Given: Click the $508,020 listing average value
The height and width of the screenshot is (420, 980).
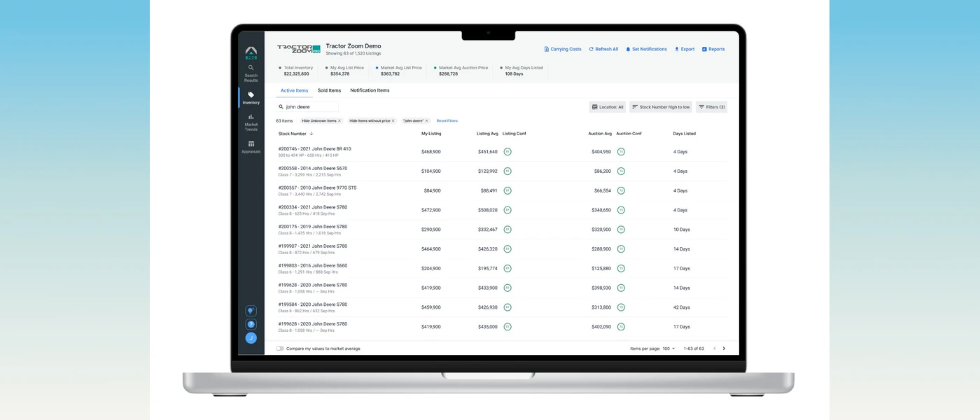Looking at the screenshot, I should pyautogui.click(x=488, y=210).
